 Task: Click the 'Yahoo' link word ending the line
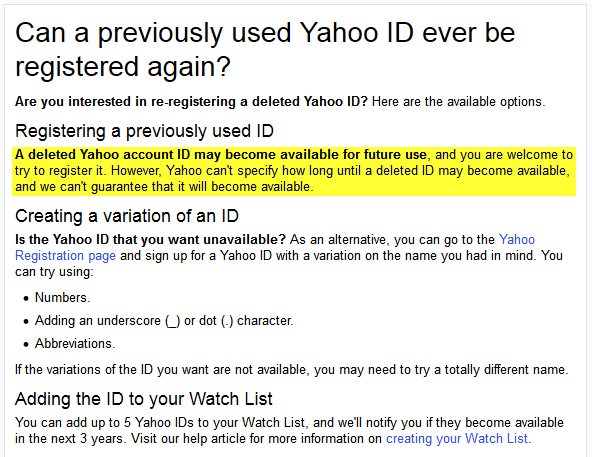(517, 239)
